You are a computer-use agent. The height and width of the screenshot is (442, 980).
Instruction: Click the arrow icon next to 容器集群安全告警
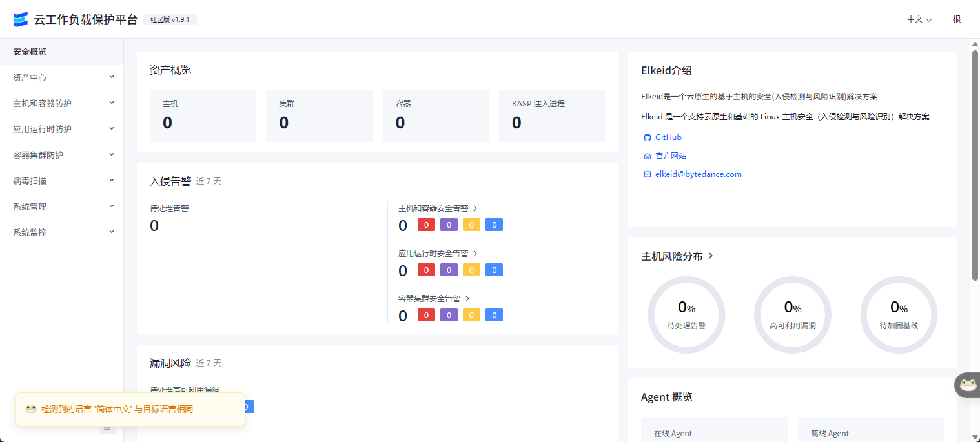click(x=467, y=299)
